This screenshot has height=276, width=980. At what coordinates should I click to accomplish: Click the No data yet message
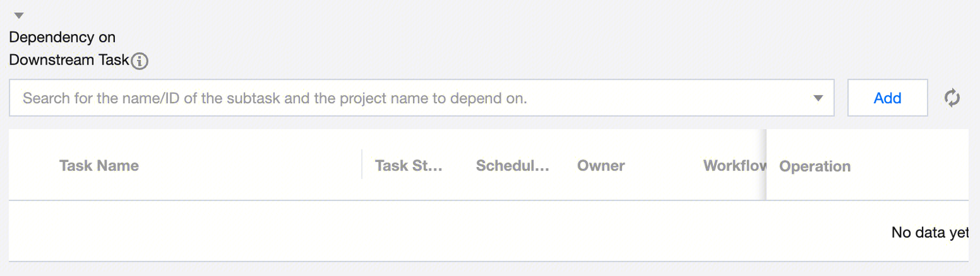tap(929, 232)
